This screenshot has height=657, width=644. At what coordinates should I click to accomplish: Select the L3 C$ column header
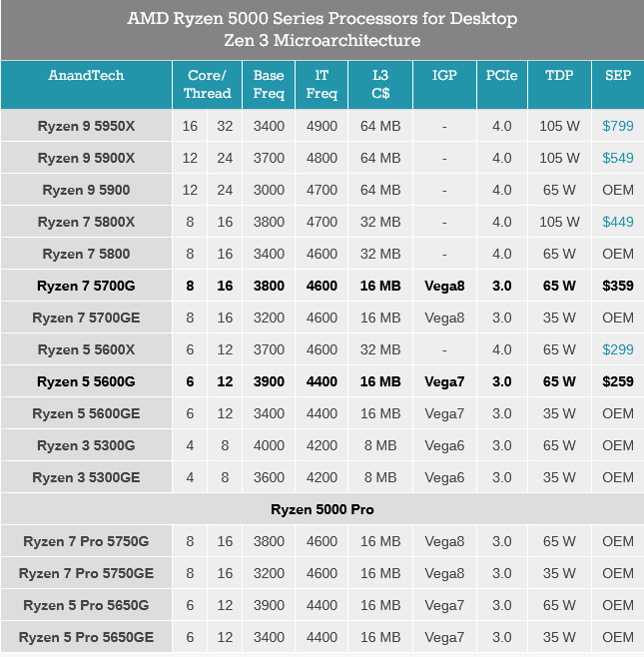click(380, 84)
